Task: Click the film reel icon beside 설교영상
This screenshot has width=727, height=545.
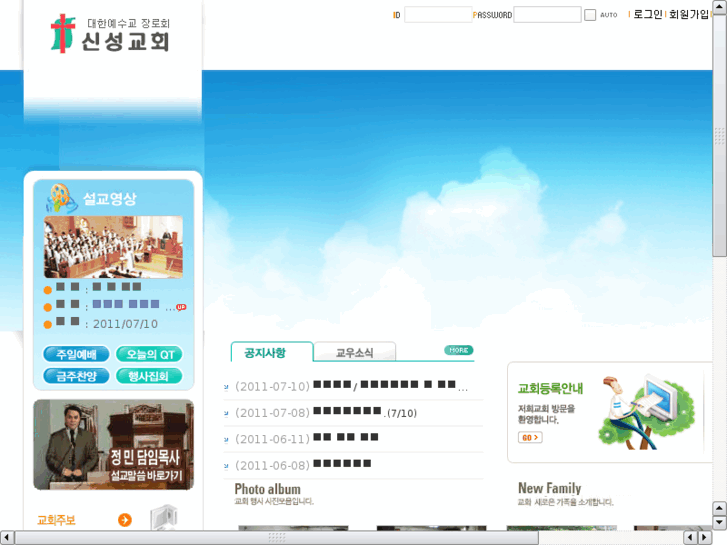Action: (61, 198)
